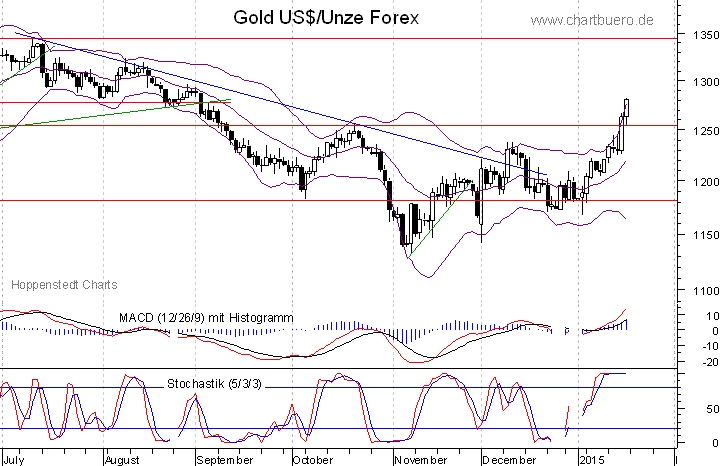This screenshot has height=466, width=723.
Task: Click the Stochastik (5/3/3) label
Action: (214, 383)
